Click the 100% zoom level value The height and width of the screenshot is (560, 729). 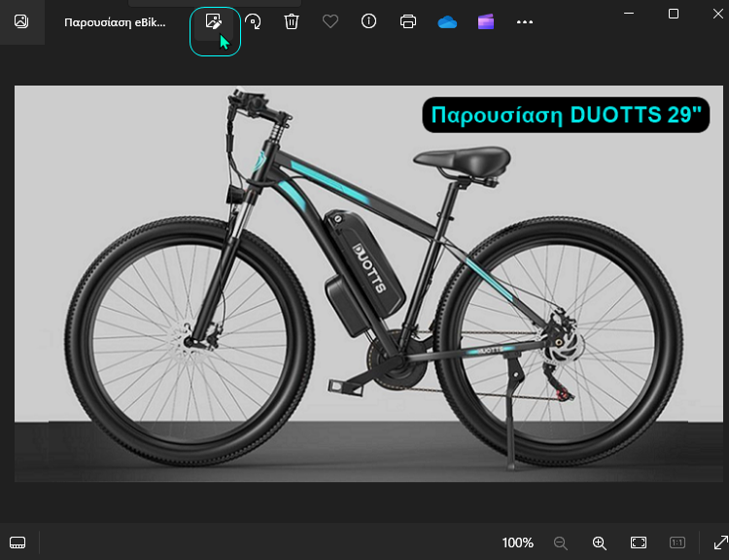pyautogui.click(x=517, y=542)
